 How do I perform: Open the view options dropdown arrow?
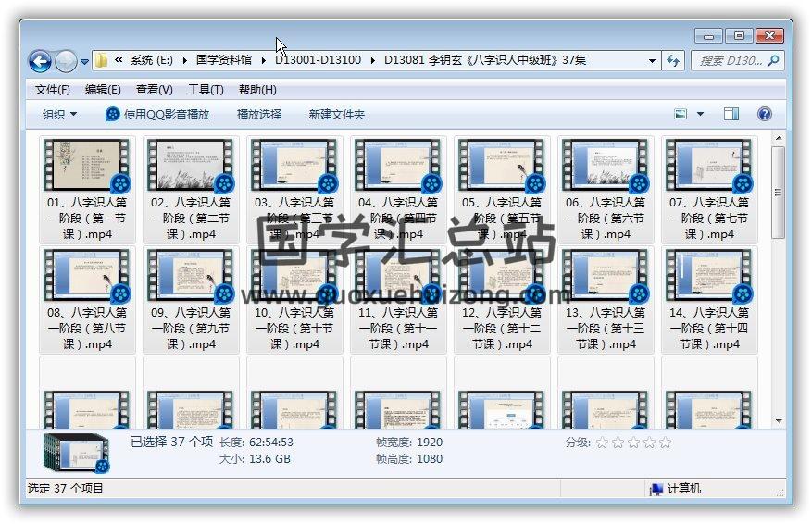coord(700,114)
